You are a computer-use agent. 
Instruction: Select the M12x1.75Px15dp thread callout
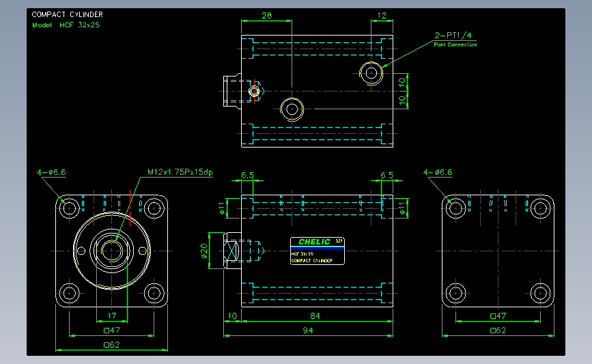tap(180, 172)
